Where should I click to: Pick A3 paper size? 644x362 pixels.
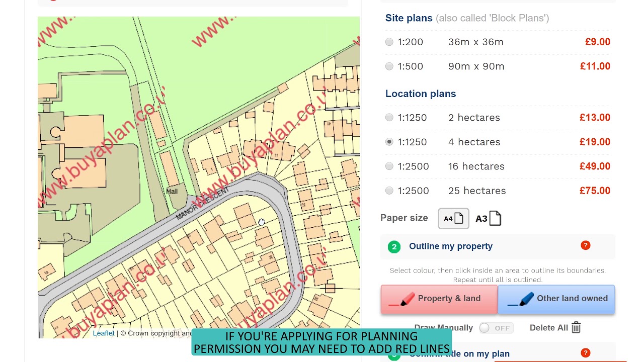pos(489,218)
